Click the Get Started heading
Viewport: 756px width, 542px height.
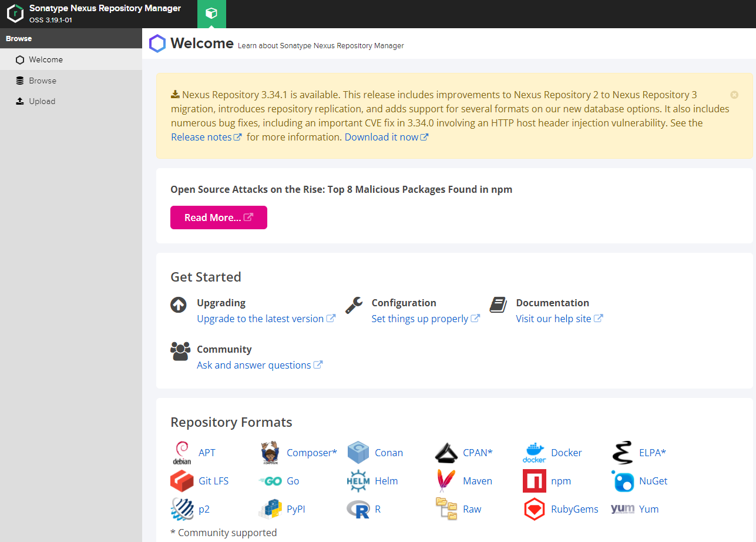point(206,277)
